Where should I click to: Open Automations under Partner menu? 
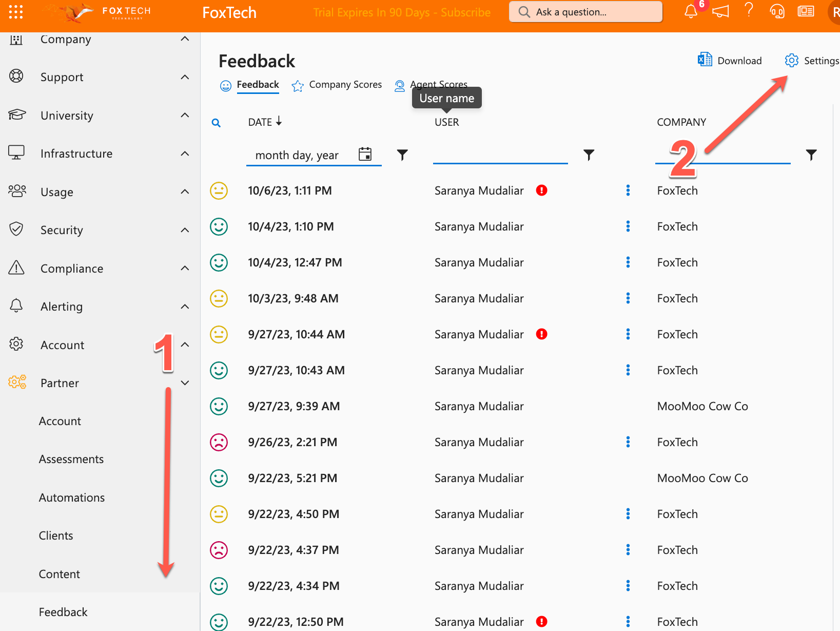point(72,498)
